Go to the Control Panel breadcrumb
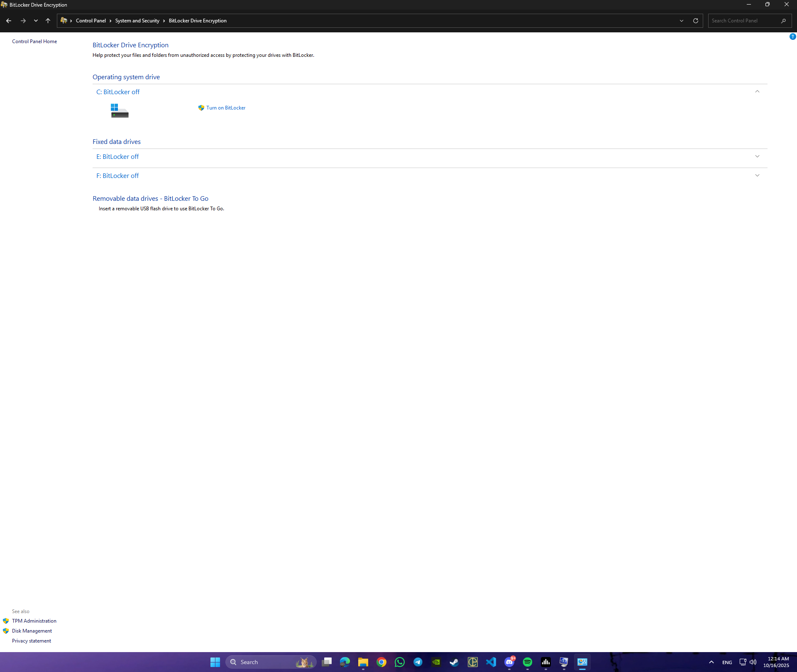The height and width of the screenshot is (672, 797). point(90,21)
